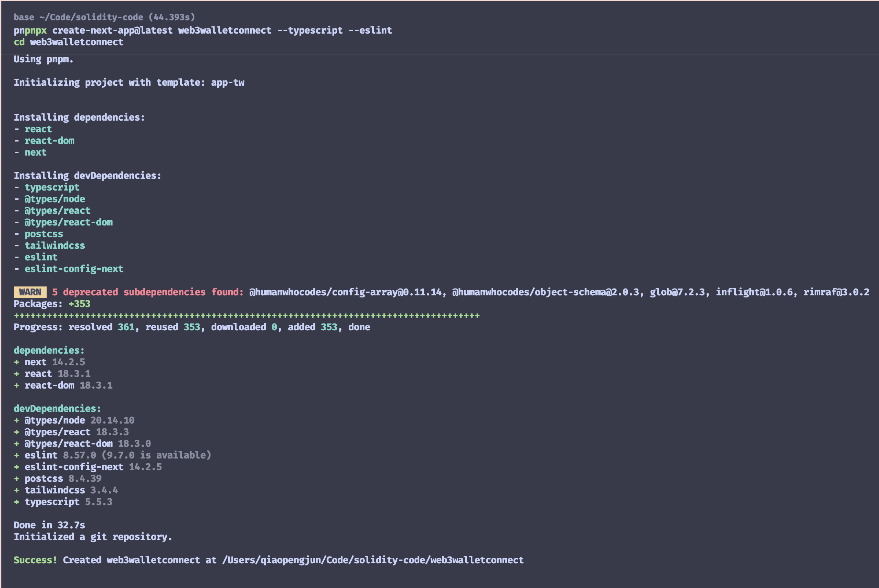Click the green 'devDependencies:' heading

pos(57,408)
